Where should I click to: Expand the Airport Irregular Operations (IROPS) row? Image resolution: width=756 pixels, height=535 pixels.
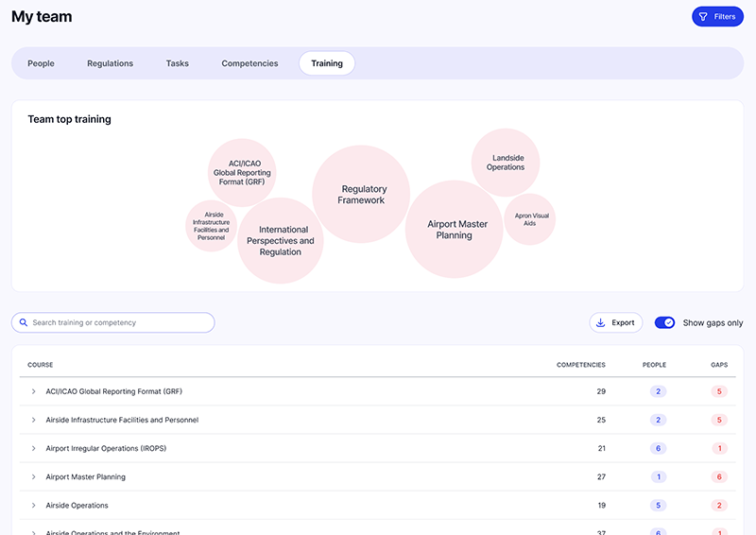33,448
